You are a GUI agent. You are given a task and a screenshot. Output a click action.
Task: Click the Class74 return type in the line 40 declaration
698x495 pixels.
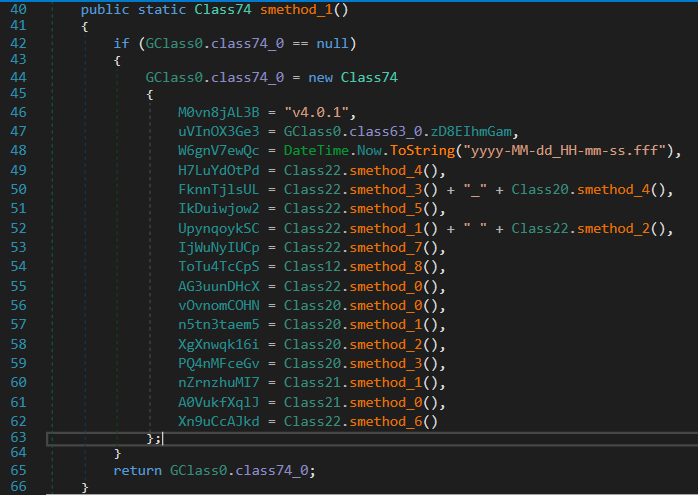223,9
